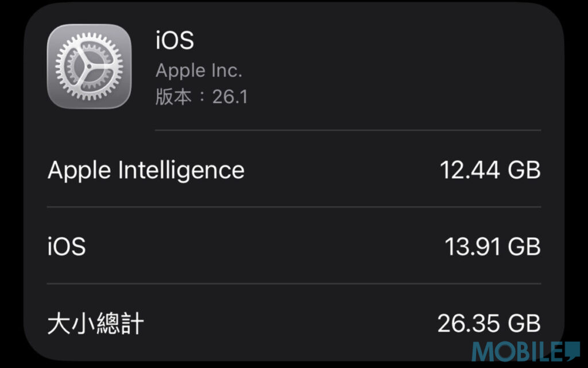Tap the 大小總計 total size label
This screenshot has height=368, width=588.
95,323
